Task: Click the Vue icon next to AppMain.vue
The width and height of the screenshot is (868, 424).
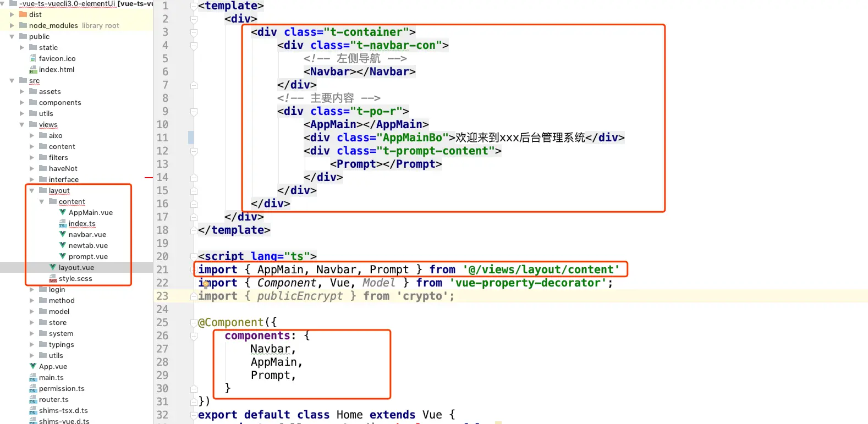Action: tap(63, 212)
